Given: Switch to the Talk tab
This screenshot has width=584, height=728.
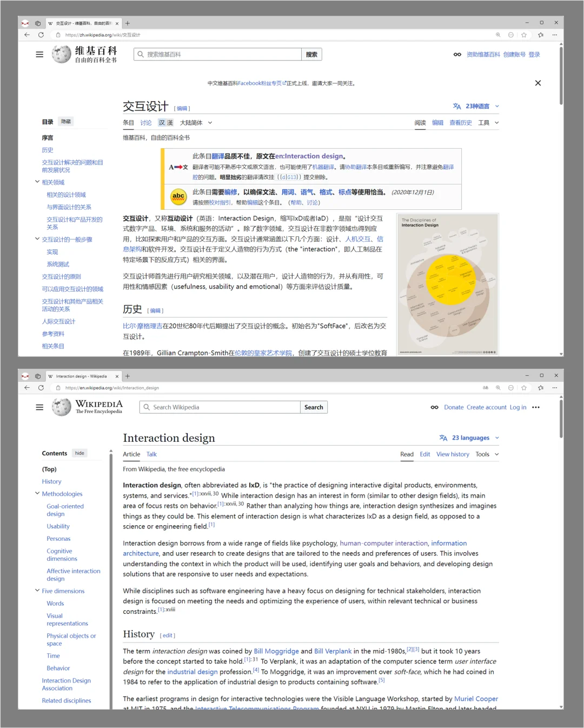Looking at the screenshot, I should point(151,454).
